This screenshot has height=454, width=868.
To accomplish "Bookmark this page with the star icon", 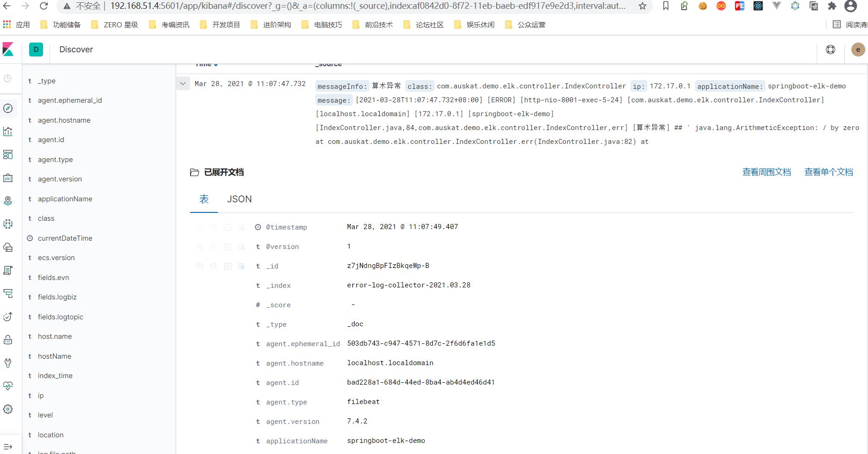I will coord(642,6).
